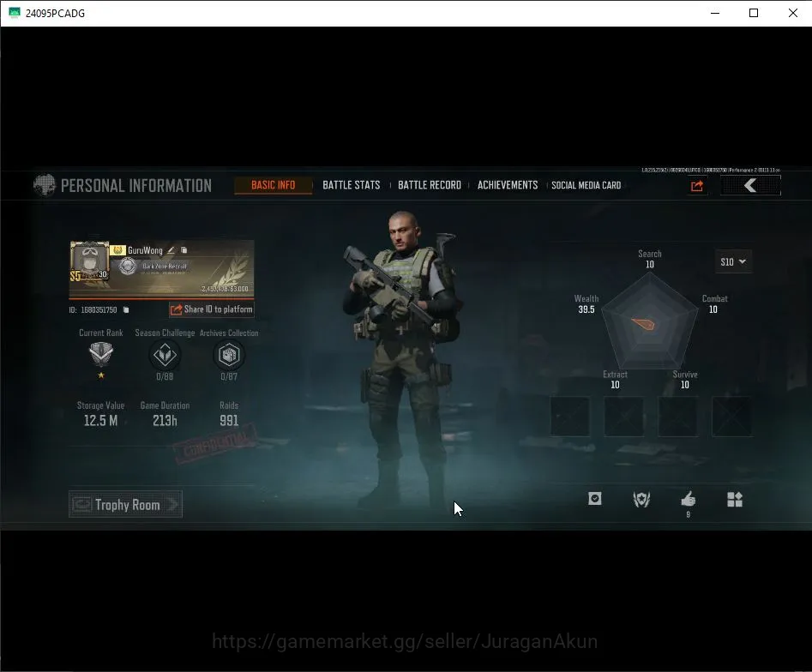This screenshot has width=812, height=672.
Task: Open the grid layout icon at bottom right
Action: (x=735, y=499)
